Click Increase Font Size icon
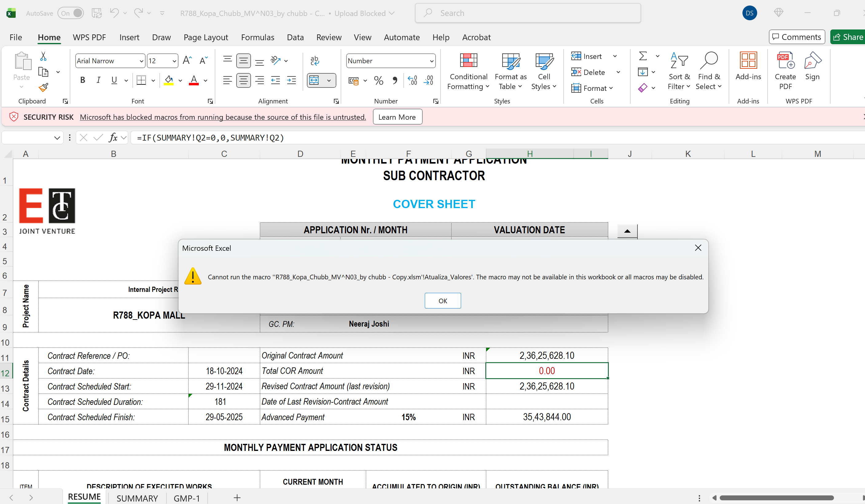 click(x=187, y=61)
